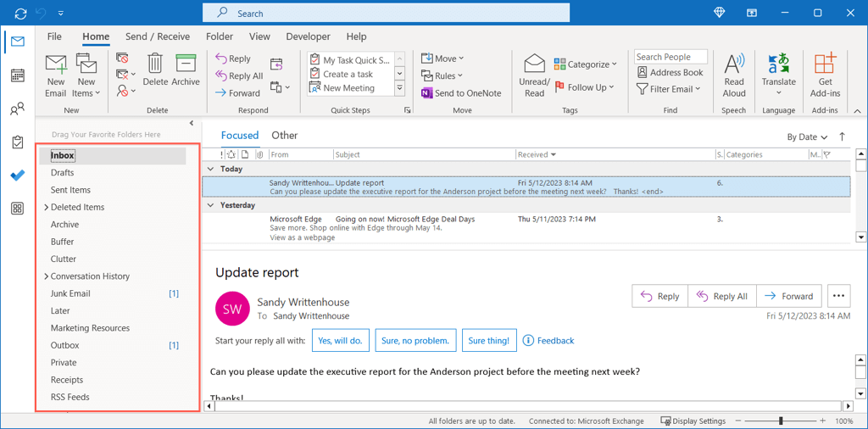The width and height of the screenshot is (868, 429).
Task: Click the zoom in plus button
Action: pyautogui.click(x=822, y=421)
